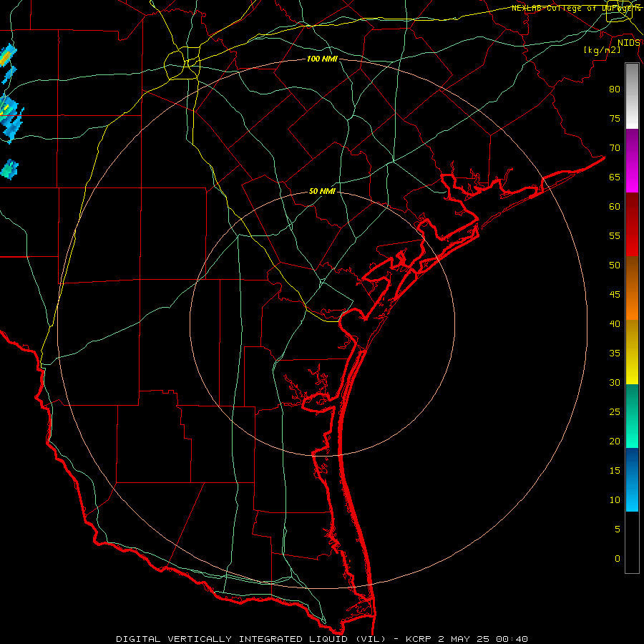
Task: Click the KCRP radar site identifier in caption
Action: pos(419,639)
